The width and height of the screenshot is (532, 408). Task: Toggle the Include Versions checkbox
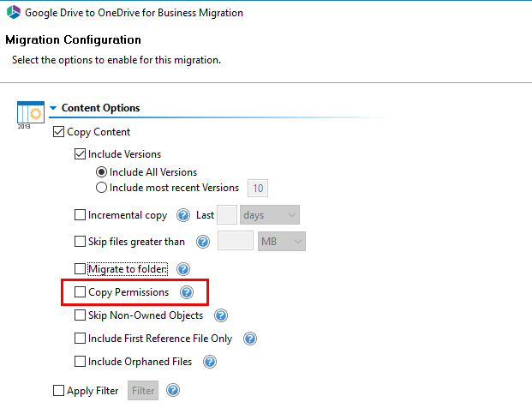pyautogui.click(x=81, y=155)
